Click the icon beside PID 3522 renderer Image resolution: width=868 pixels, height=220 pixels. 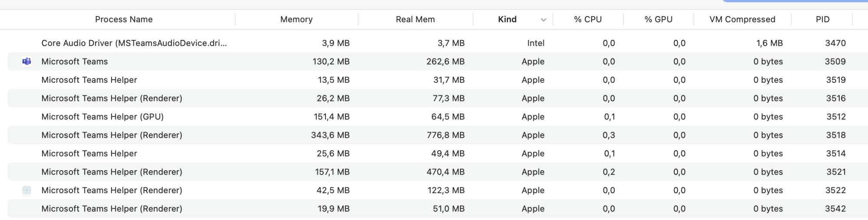27,190
